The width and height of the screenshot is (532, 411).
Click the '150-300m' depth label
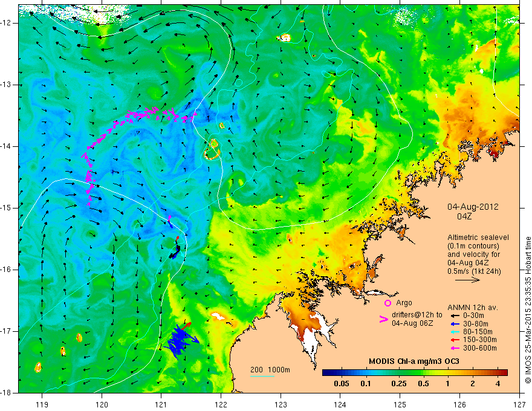(480, 340)
